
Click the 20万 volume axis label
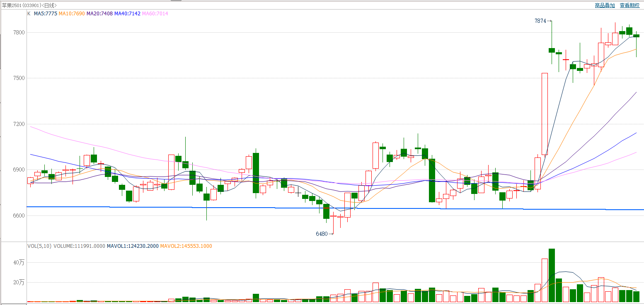[19, 282]
